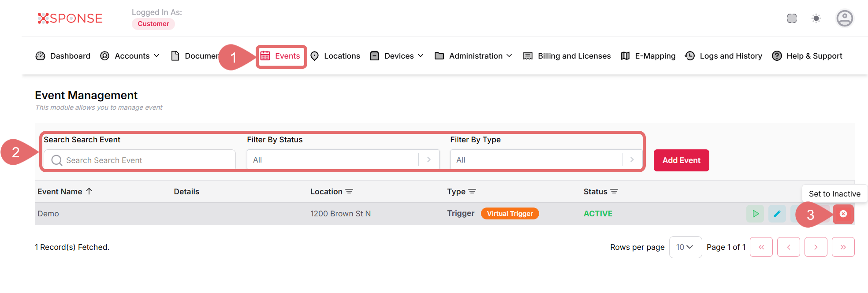Click the blue pencil edit icon for Demo
The width and height of the screenshot is (868, 293).
tap(777, 214)
